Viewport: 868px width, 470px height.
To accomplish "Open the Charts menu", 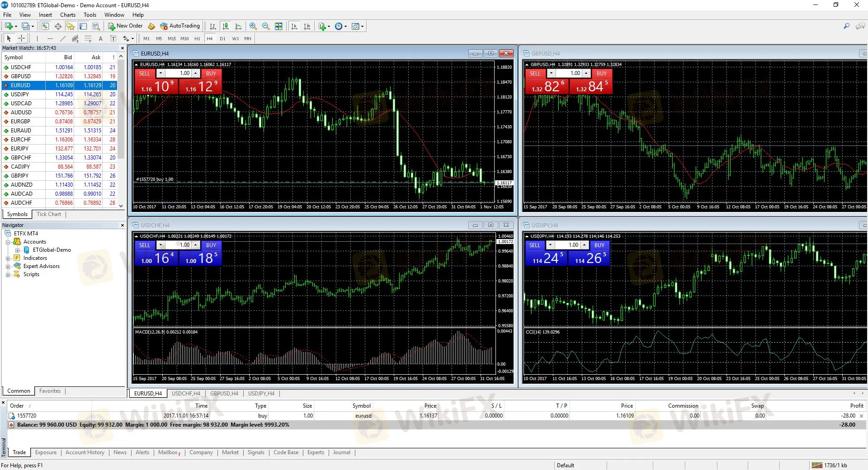I will point(68,15).
